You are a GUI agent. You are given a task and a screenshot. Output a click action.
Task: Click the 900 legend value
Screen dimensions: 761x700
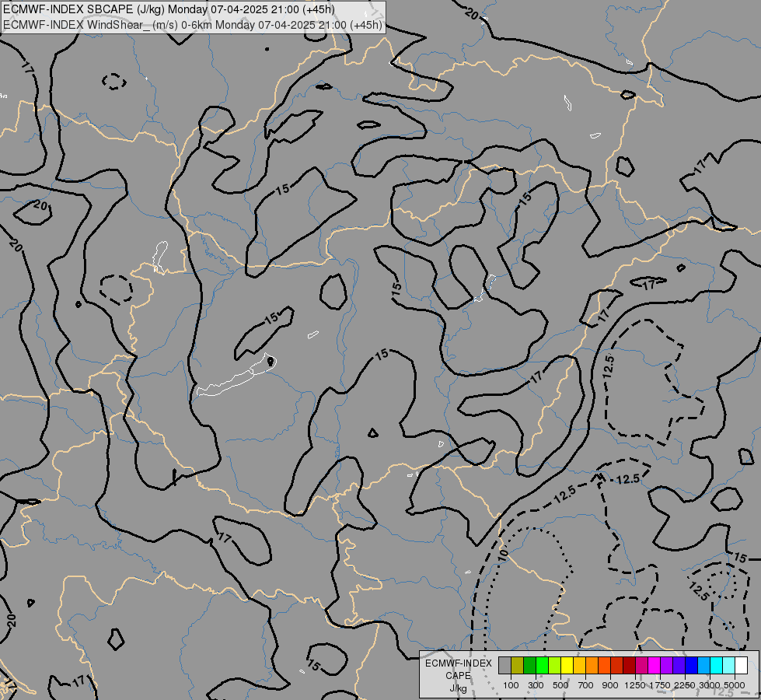pyautogui.click(x=610, y=685)
